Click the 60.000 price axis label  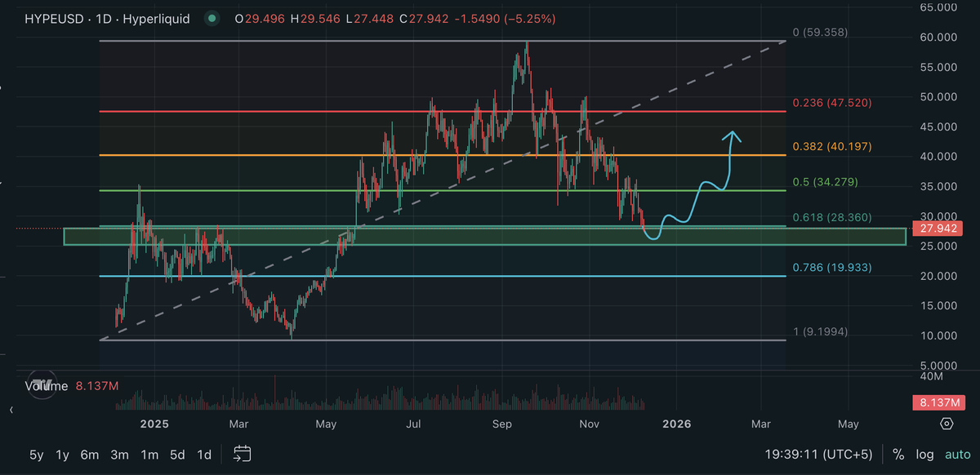[x=938, y=37]
